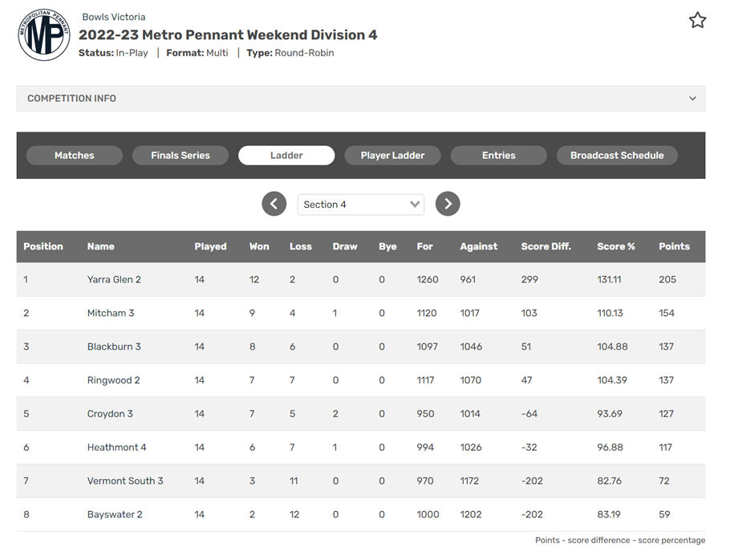Switch to the Entries tab

(498, 156)
